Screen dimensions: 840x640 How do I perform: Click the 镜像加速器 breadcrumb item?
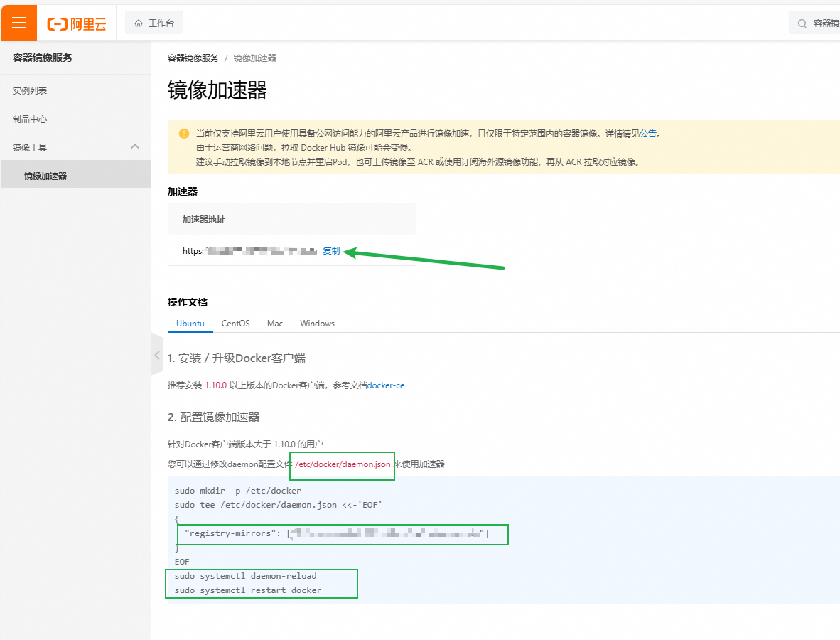pos(255,58)
